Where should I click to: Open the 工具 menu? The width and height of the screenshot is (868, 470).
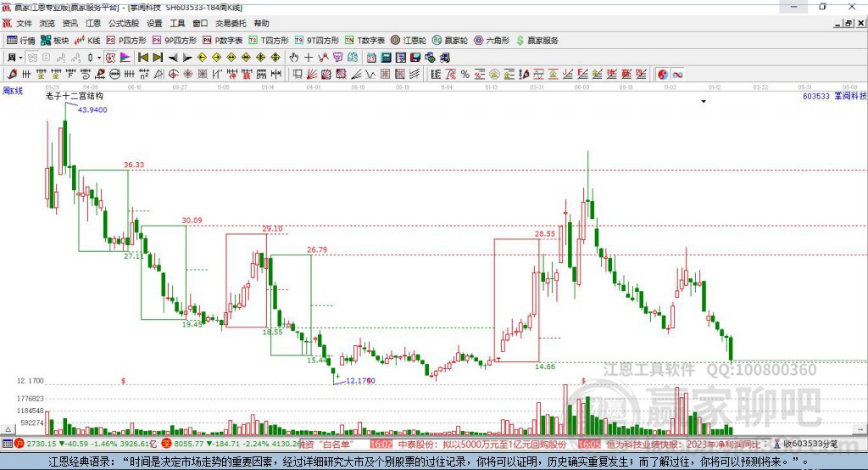pos(177,23)
